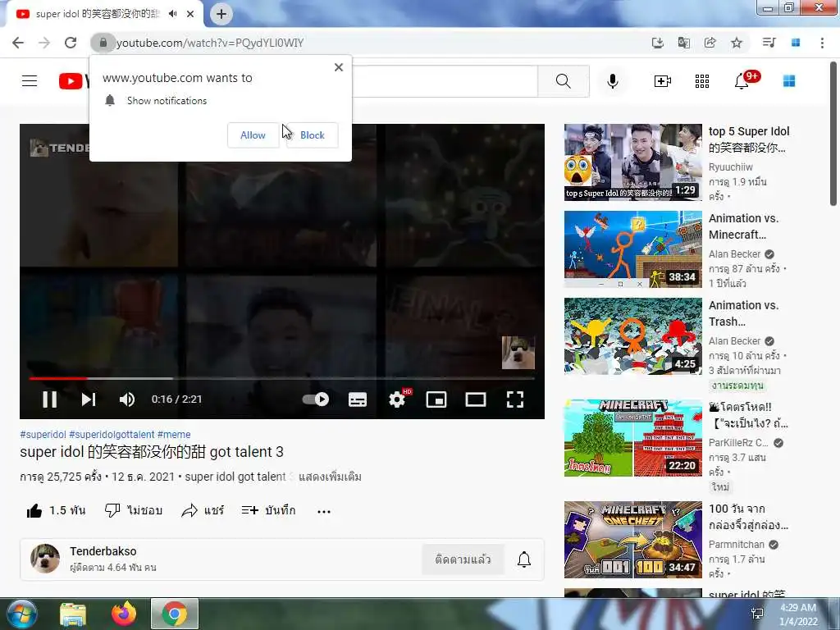Open the YouTube account avatar menu
Image resolution: width=840 pixels, height=630 pixels.
(789, 81)
